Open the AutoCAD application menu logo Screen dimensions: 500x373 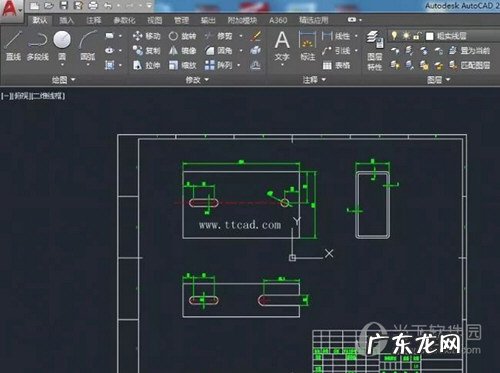pos(10,9)
